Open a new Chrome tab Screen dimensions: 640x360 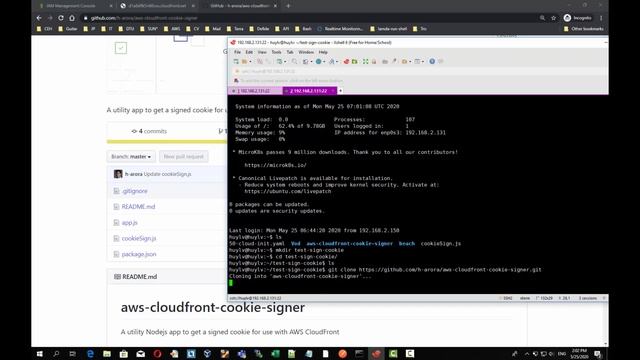tap(288, 6)
